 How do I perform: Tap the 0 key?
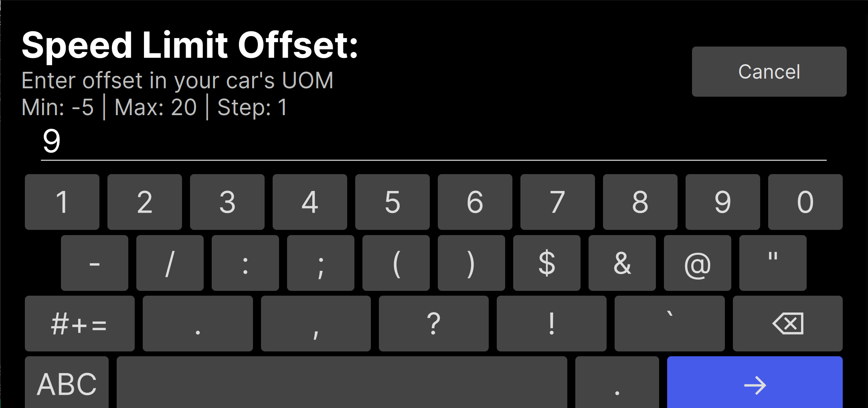click(805, 202)
